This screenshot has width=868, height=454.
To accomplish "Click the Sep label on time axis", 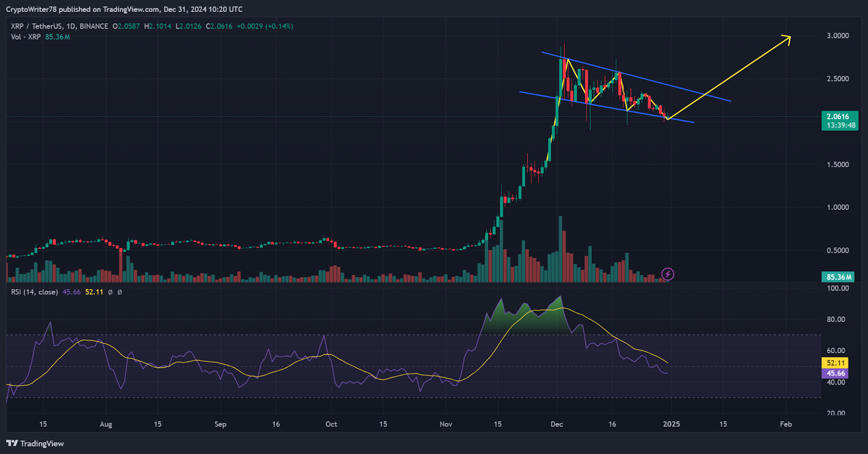I will click(x=220, y=424).
